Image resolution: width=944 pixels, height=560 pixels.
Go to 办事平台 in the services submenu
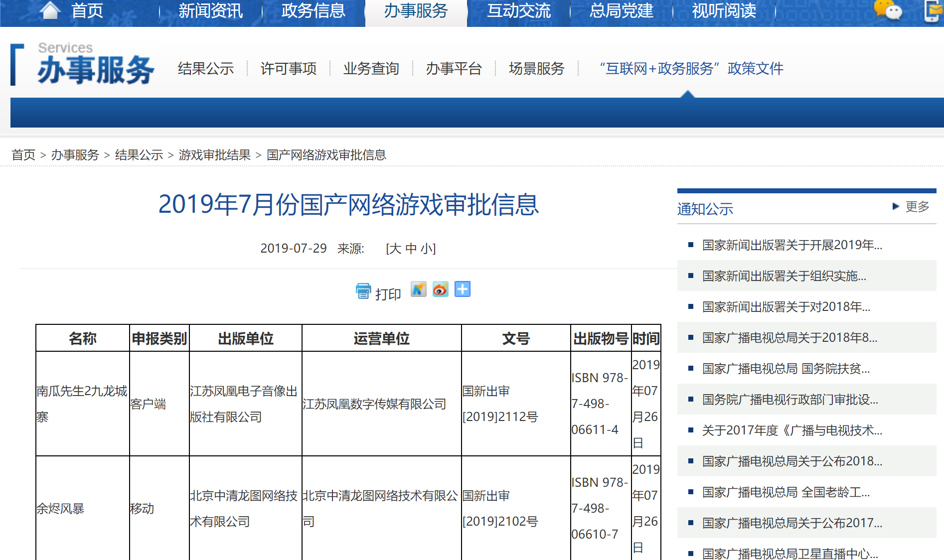[x=454, y=68]
